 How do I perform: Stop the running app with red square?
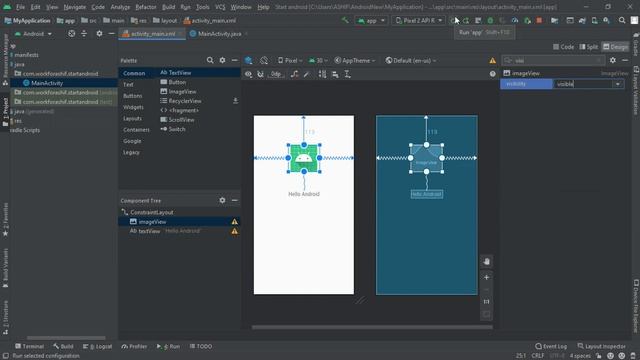pyautogui.click(x=539, y=20)
